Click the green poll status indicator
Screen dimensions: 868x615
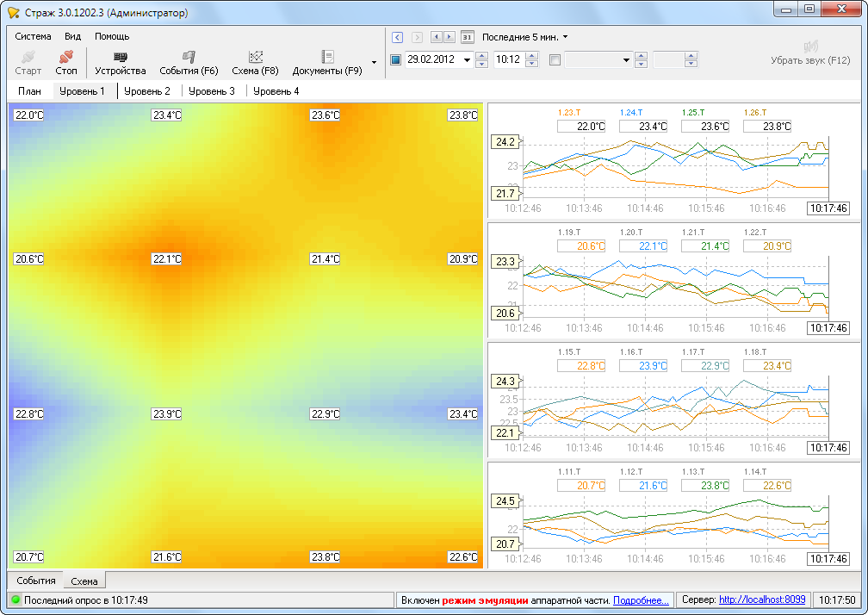(x=15, y=599)
